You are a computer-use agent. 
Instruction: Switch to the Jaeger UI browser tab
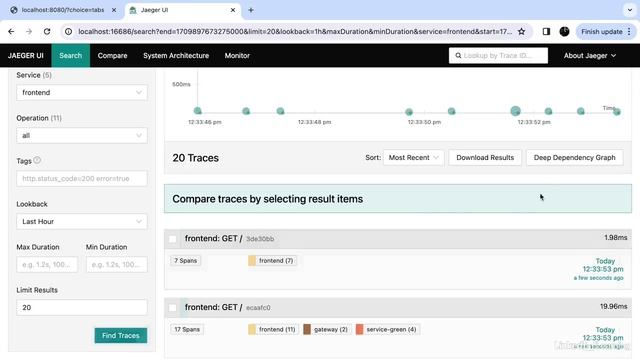[x=183, y=10]
